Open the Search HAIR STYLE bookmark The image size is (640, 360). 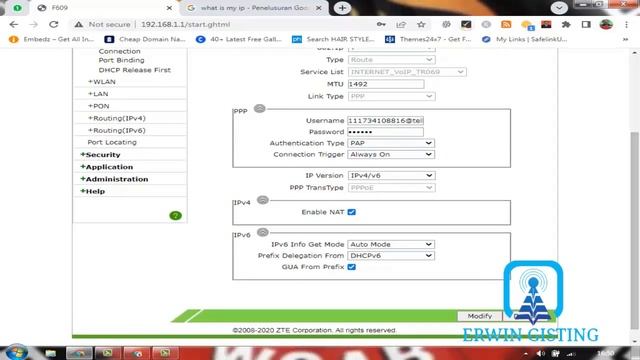click(333, 39)
